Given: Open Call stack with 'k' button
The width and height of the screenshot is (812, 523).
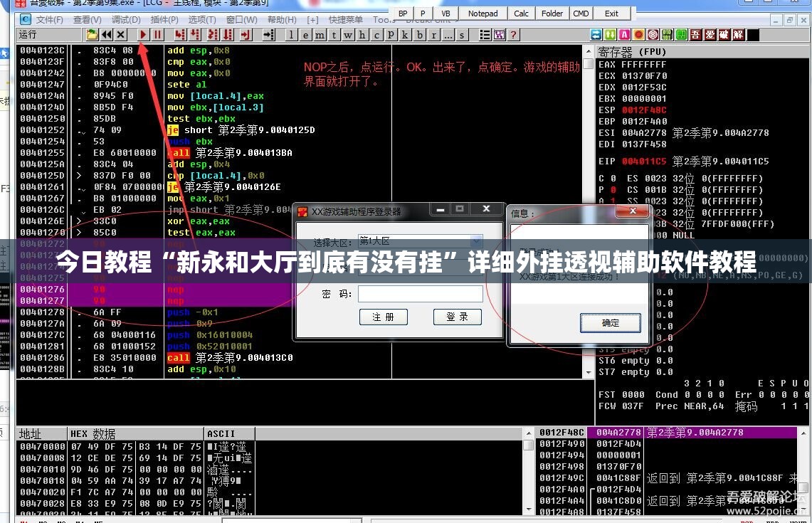Looking at the screenshot, I should pyautogui.click(x=405, y=35).
